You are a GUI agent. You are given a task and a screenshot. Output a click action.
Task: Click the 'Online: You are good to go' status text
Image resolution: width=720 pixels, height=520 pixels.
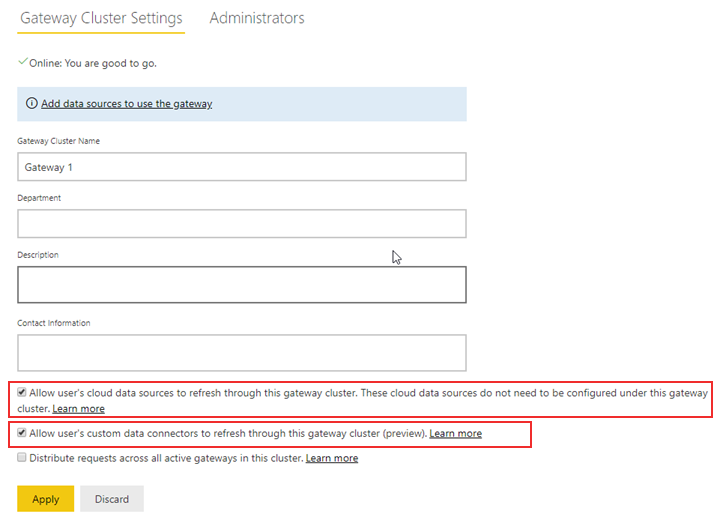click(93, 63)
